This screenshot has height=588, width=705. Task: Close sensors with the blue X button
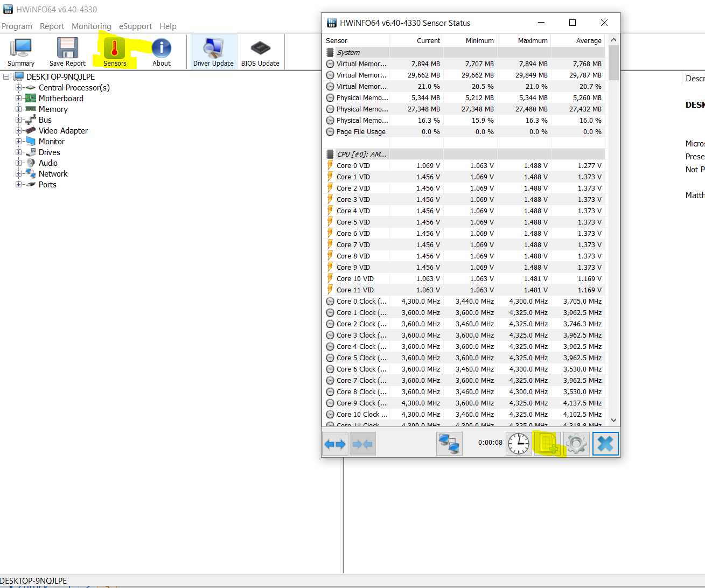(605, 444)
